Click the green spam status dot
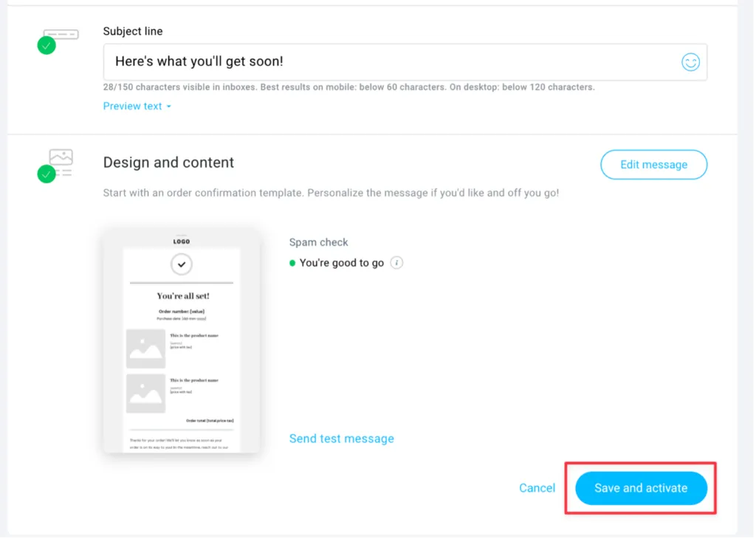The width and height of the screenshot is (756, 539). click(x=292, y=264)
